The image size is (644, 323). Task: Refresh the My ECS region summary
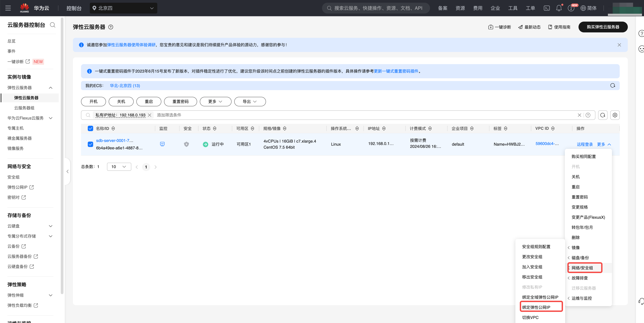click(x=612, y=86)
